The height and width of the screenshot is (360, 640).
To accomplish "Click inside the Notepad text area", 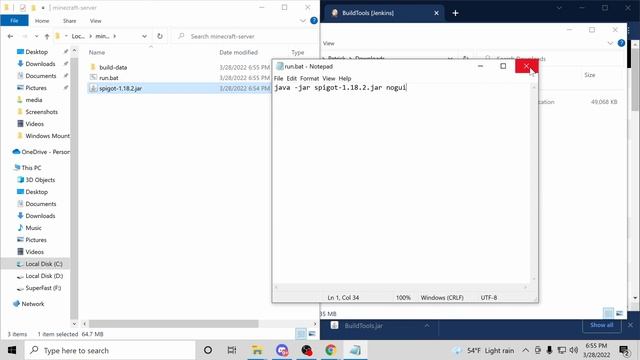I will point(402,184).
